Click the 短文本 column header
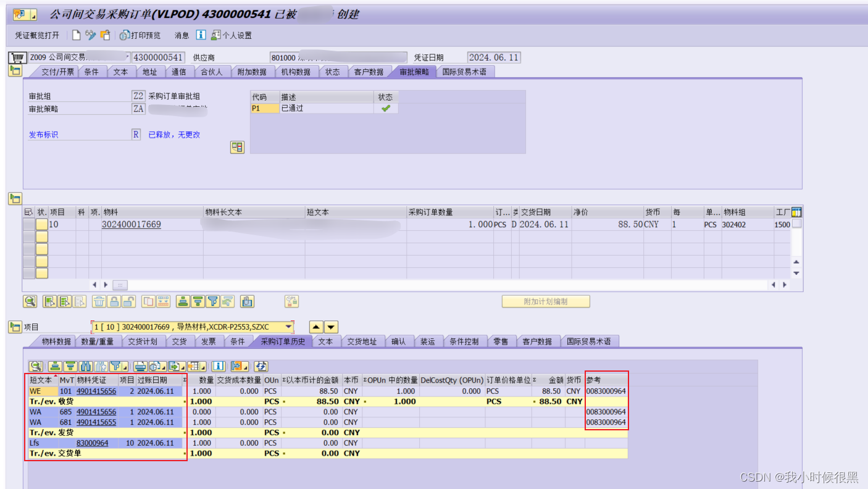The width and height of the screenshot is (868, 489). click(43, 380)
